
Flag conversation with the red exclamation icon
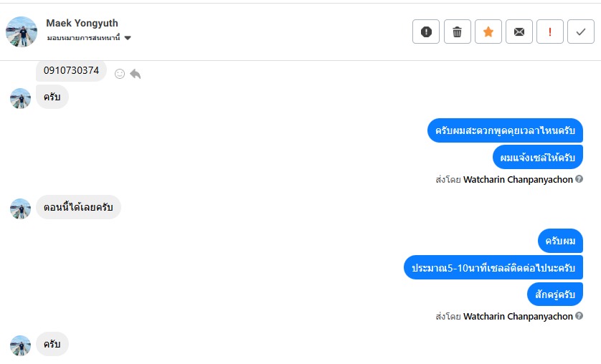click(550, 32)
